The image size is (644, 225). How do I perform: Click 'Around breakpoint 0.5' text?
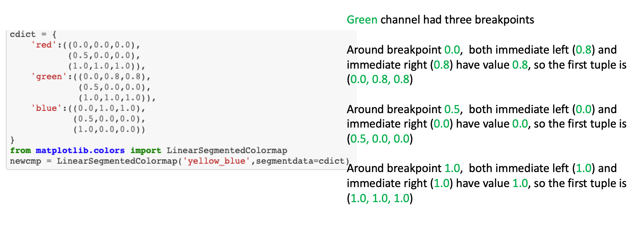pos(403,109)
